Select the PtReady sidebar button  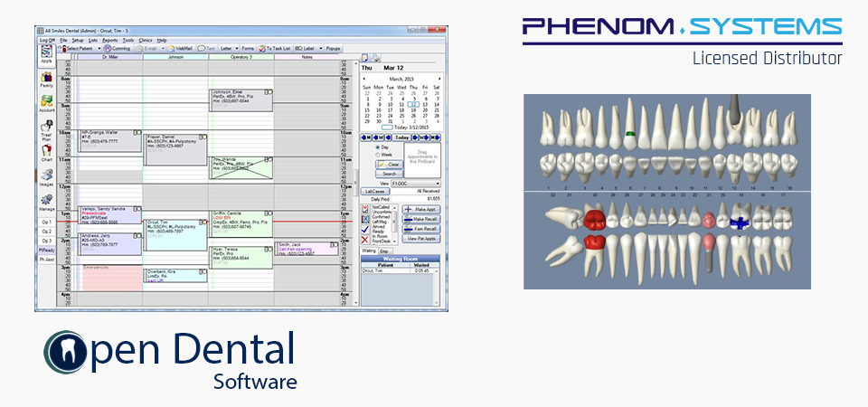47,251
